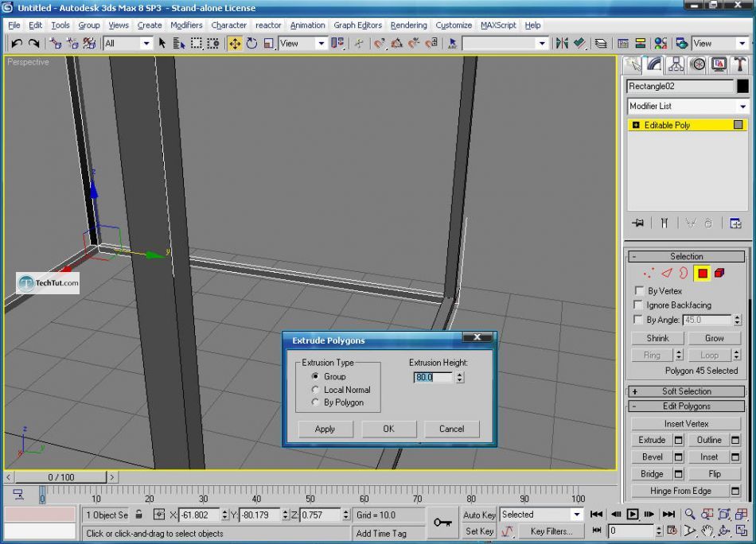This screenshot has width=756, height=544.
Task: Open the MAXScript menu
Action: point(498,25)
